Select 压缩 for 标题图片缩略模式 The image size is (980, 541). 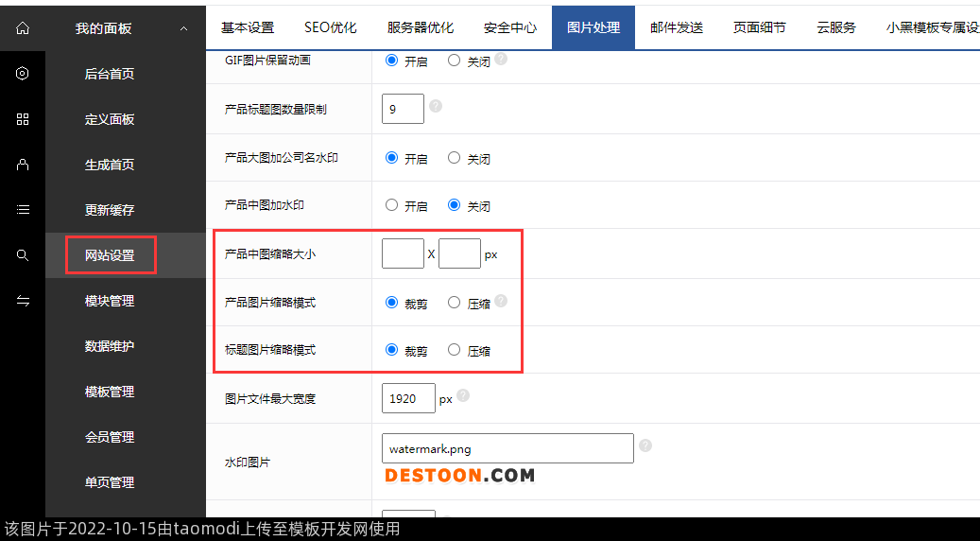tap(455, 350)
